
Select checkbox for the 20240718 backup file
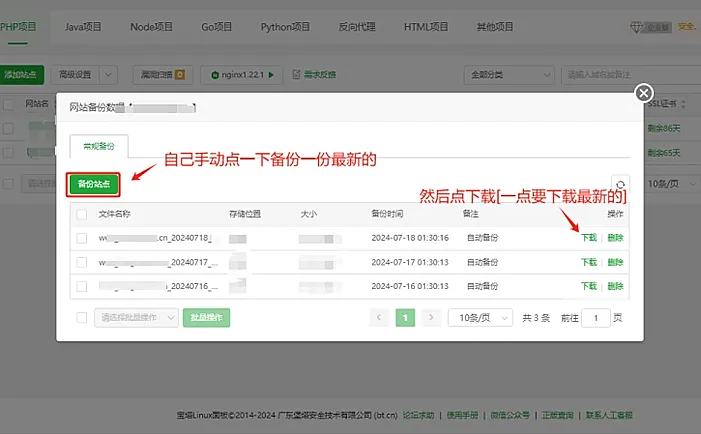(x=82, y=238)
